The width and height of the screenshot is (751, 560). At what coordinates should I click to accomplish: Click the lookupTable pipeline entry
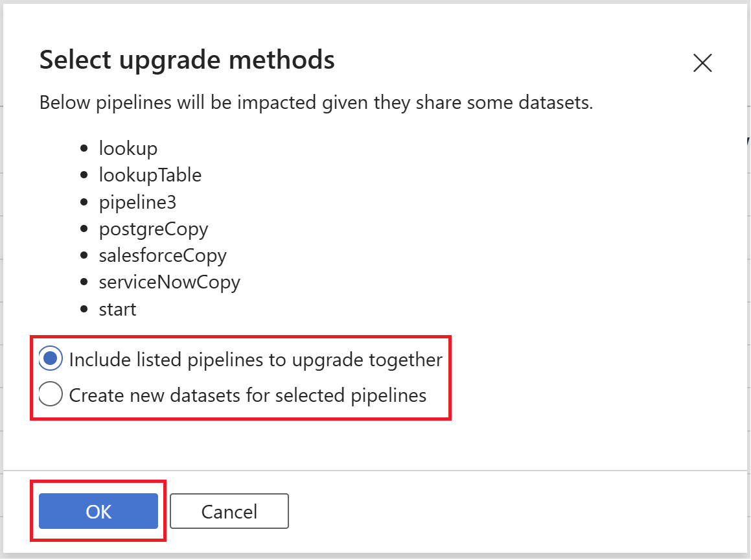pyautogui.click(x=150, y=175)
